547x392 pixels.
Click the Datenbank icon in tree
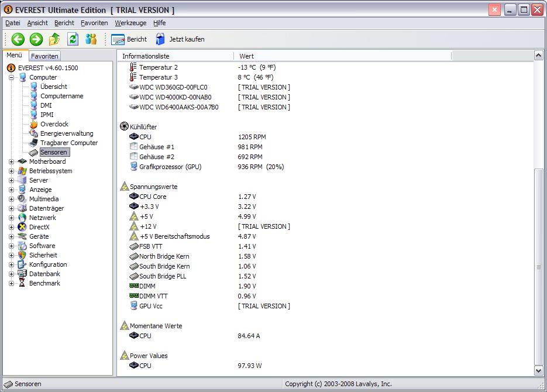pos(22,274)
